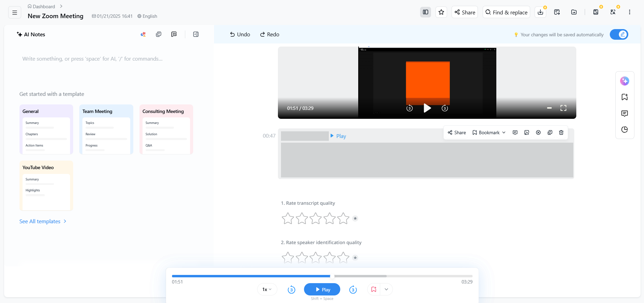644x303 pixels.
Task: Open the clipboard notes icon in header
Action: point(596,12)
